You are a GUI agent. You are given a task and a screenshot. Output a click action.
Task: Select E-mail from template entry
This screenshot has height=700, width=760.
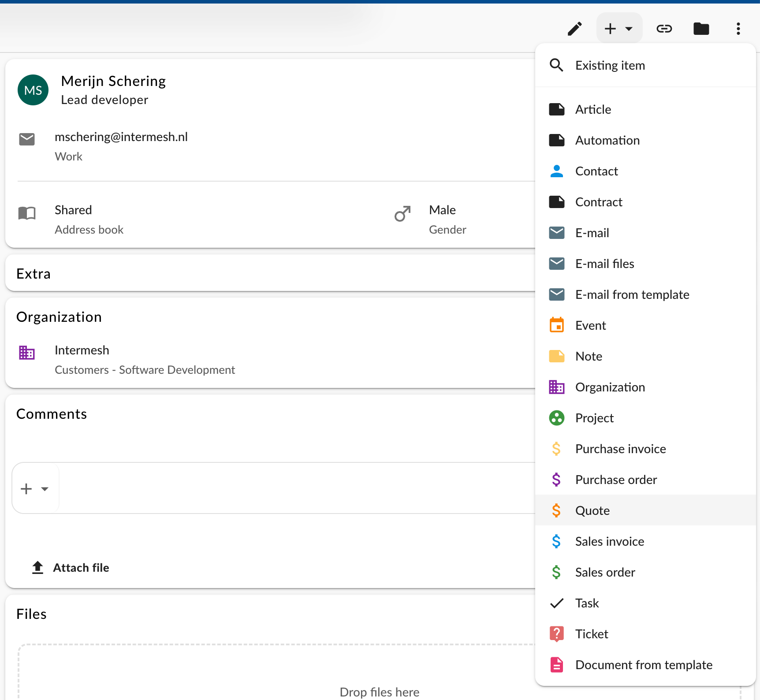pyautogui.click(x=645, y=294)
